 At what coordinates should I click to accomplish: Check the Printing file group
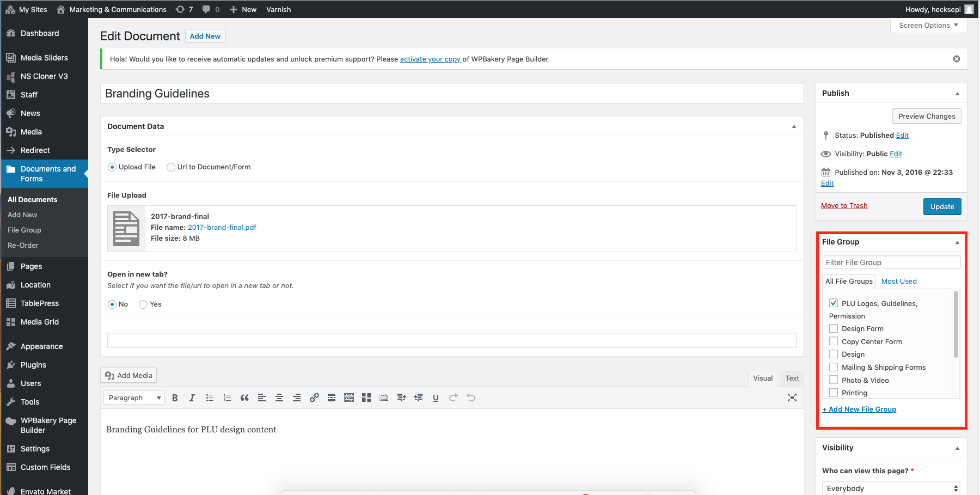point(834,393)
